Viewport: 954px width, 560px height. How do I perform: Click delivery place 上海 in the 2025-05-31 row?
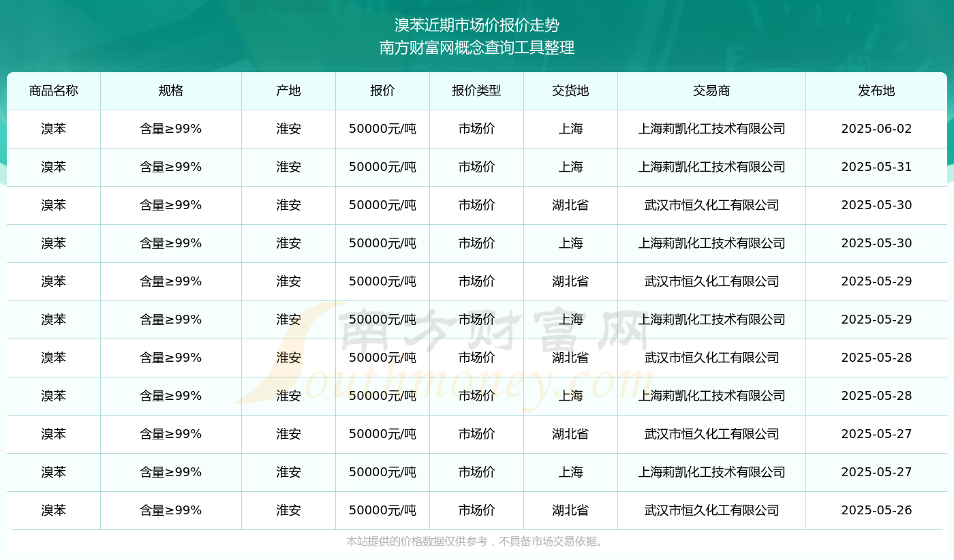coord(571,167)
